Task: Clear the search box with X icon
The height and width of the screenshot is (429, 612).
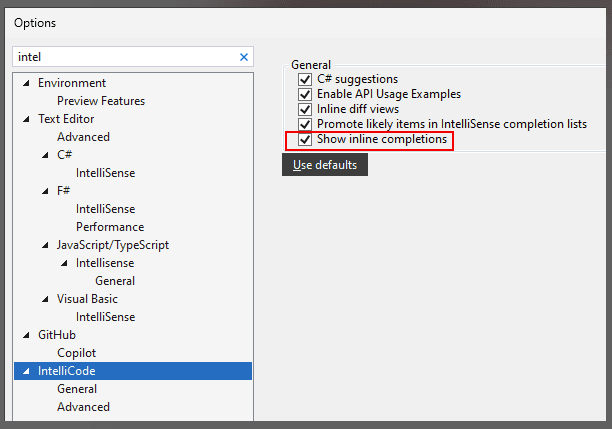Action: pos(244,57)
